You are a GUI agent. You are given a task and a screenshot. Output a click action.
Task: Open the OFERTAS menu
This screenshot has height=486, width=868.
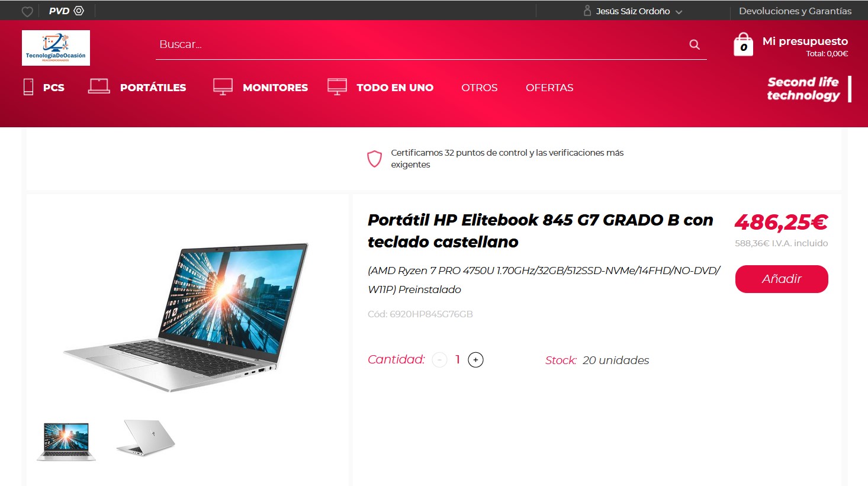click(x=549, y=88)
